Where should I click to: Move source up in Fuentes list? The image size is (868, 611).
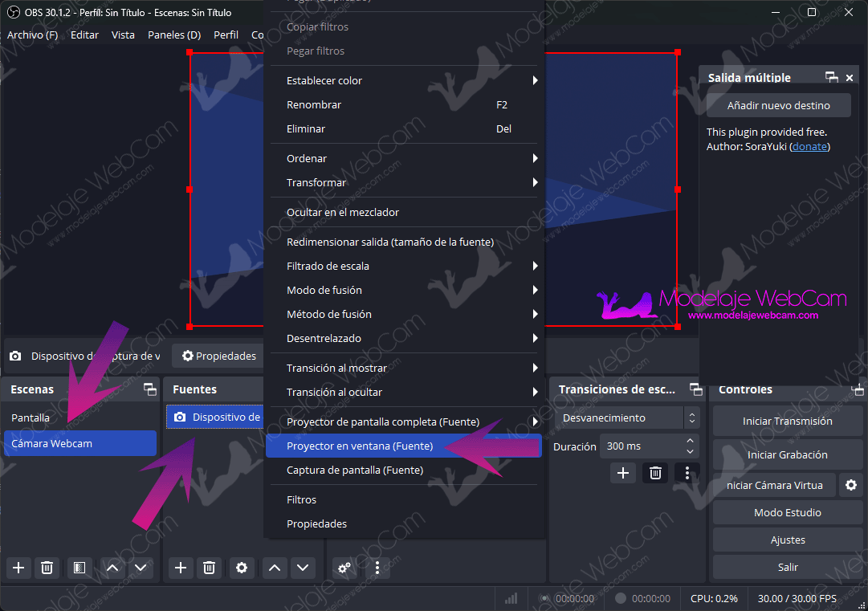coord(275,568)
